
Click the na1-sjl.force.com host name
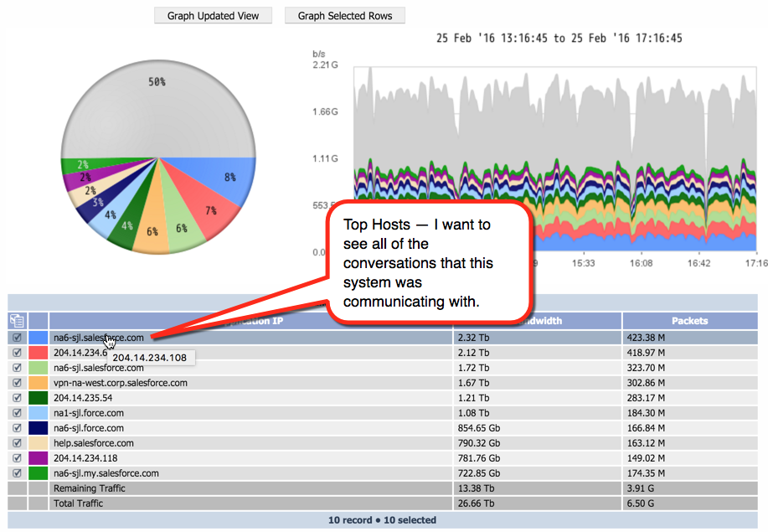point(89,413)
